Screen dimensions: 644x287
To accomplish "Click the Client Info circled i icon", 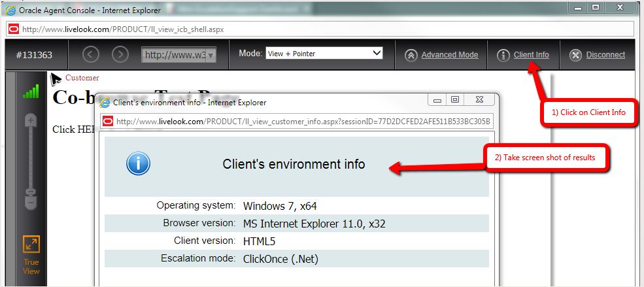I will pyautogui.click(x=503, y=56).
